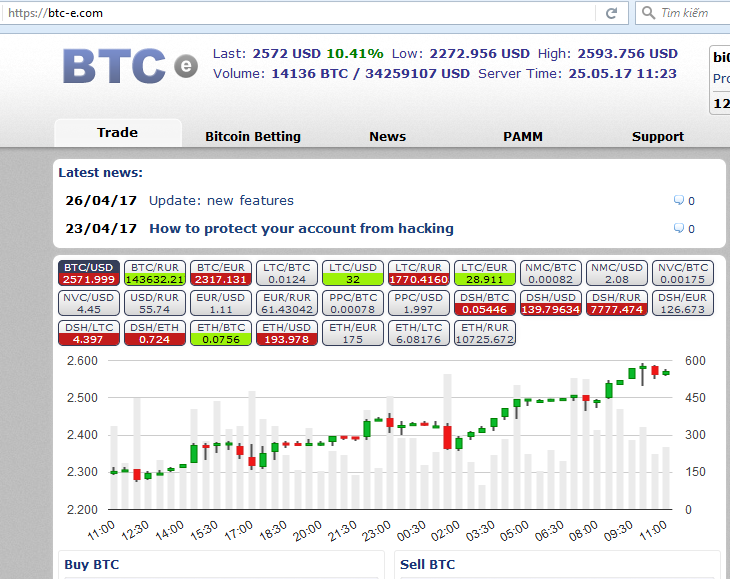Click the 26/04/17 news date
This screenshot has height=579, width=730.
point(101,201)
